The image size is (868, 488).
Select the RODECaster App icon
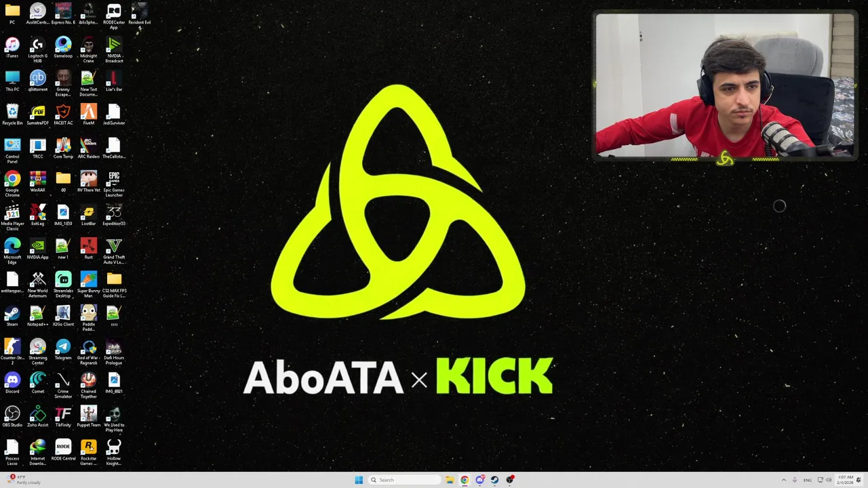pos(114,17)
